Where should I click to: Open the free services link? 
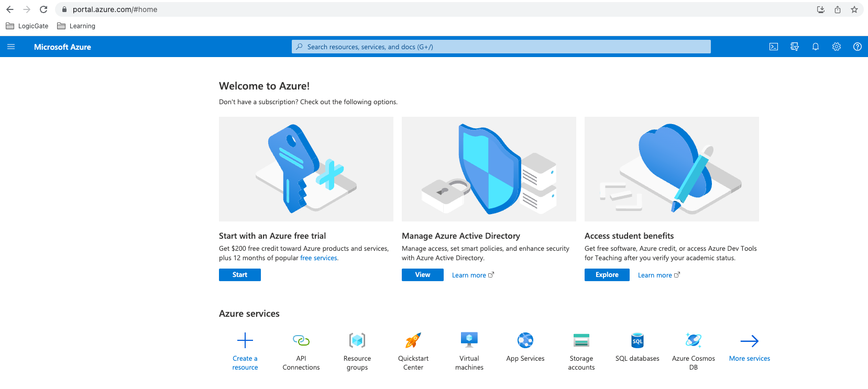[x=319, y=258]
